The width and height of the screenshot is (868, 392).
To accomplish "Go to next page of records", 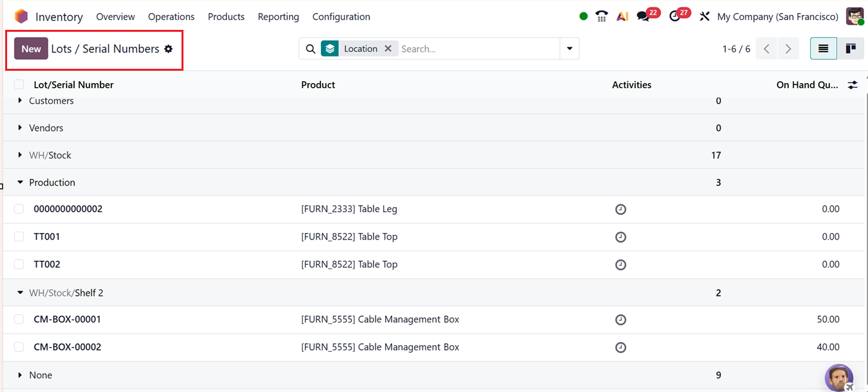I will [x=788, y=48].
